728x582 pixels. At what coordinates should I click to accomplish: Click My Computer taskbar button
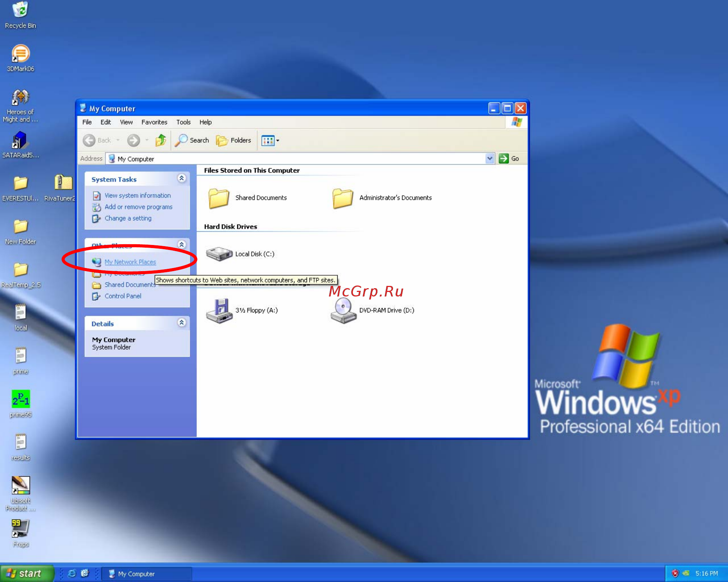click(x=147, y=574)
